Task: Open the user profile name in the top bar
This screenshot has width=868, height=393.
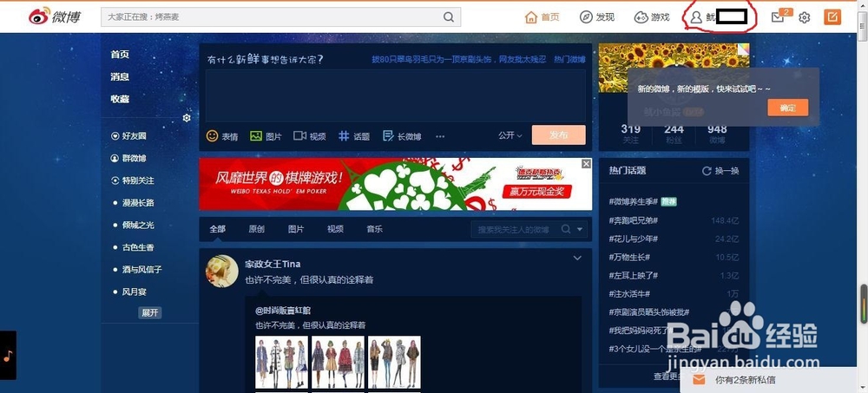Action: pyautogui.click(x=719, y=16)
